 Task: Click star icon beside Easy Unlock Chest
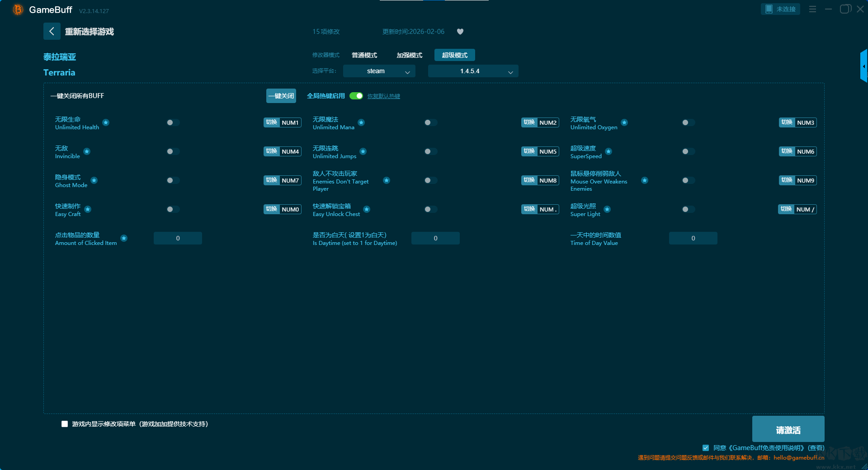(367, 209)
